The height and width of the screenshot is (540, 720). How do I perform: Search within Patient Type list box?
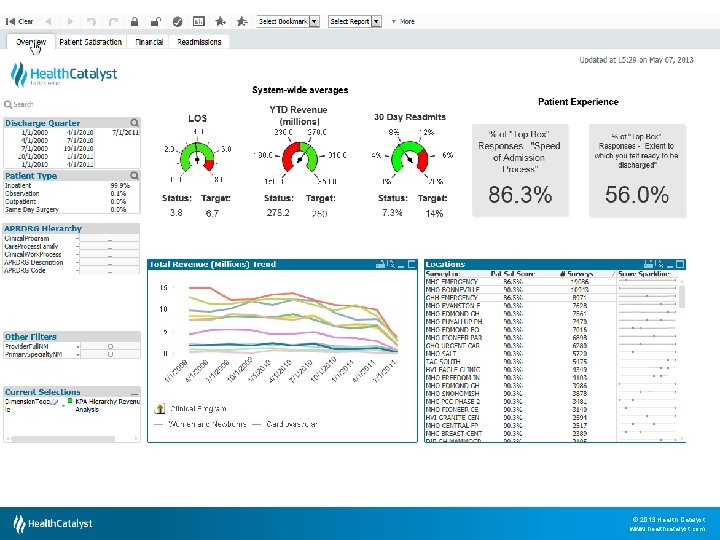(134, 175)
